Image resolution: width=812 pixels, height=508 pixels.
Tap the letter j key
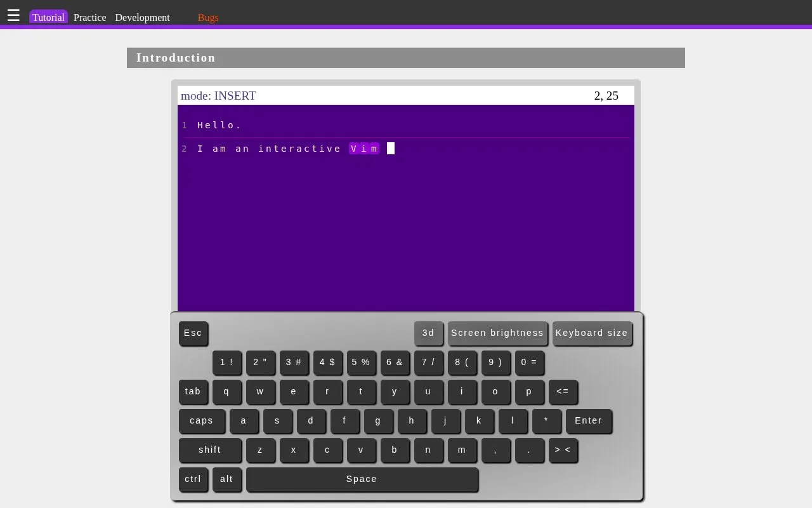445,421
